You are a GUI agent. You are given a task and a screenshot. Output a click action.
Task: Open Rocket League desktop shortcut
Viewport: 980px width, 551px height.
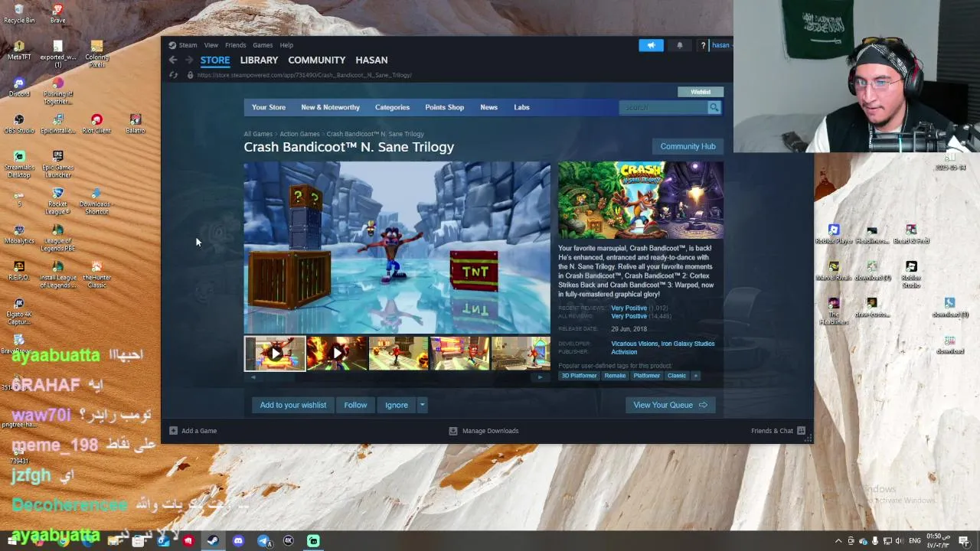pyautogui.click(x=58, y=201)
